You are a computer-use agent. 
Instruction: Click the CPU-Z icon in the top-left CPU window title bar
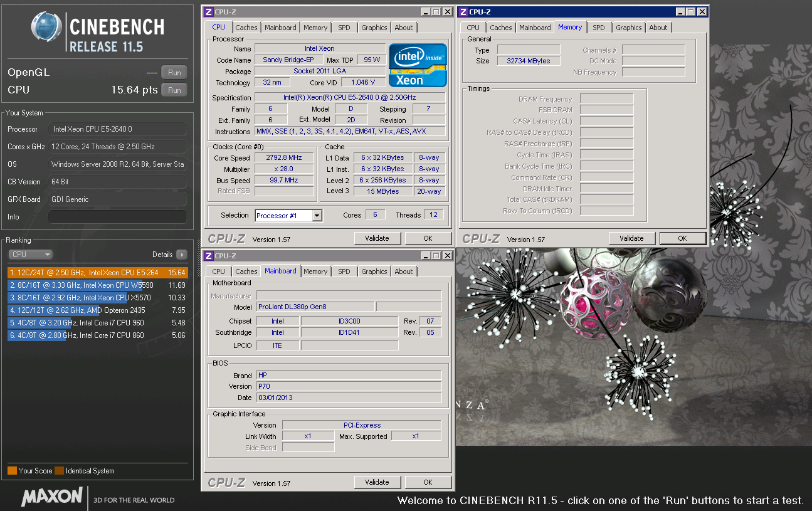coord(209,12)
